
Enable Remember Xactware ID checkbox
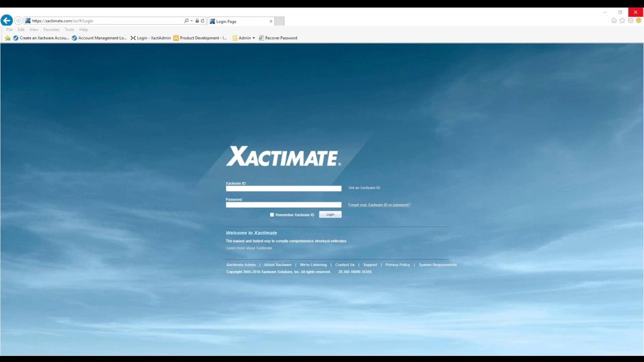pyautogui.click(x=272, y=215)
